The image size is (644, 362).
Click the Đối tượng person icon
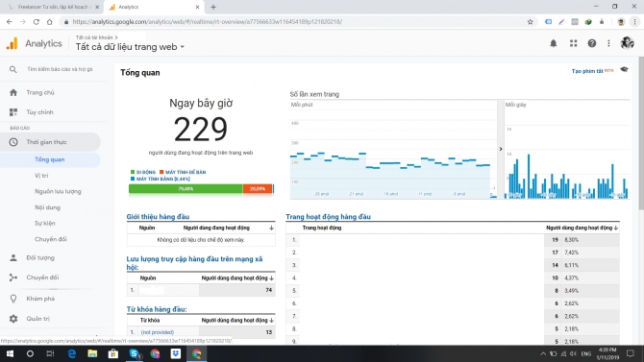pyautogui.click(x=13, y=257)
